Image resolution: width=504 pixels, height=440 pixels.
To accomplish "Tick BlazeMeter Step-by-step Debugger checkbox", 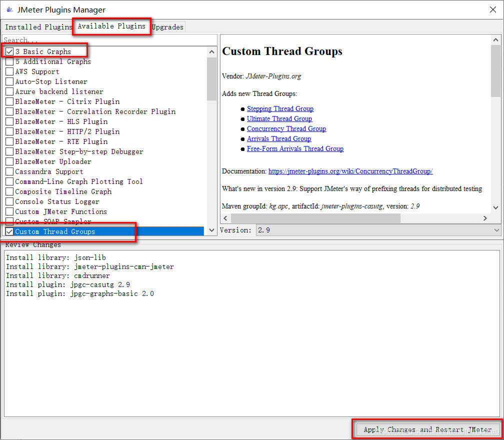I will [x=9, y=151].
